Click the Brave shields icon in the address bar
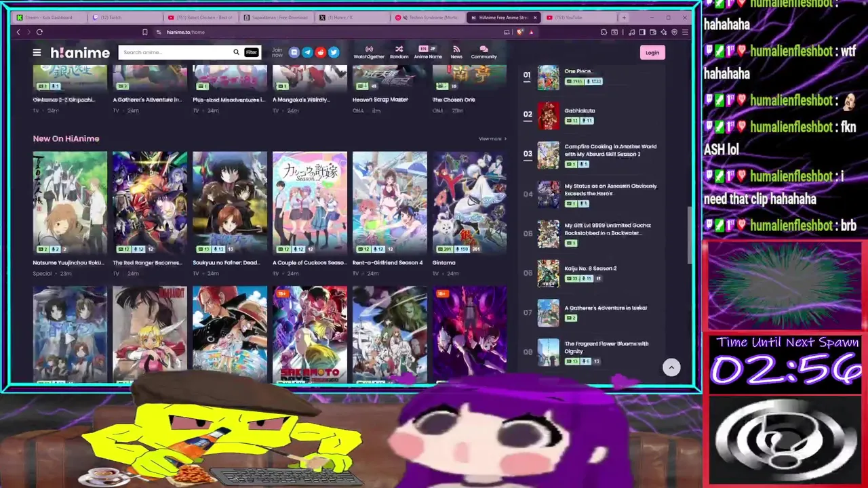The width and height of the screenshot is (868, 488). (x=520, y=32)
